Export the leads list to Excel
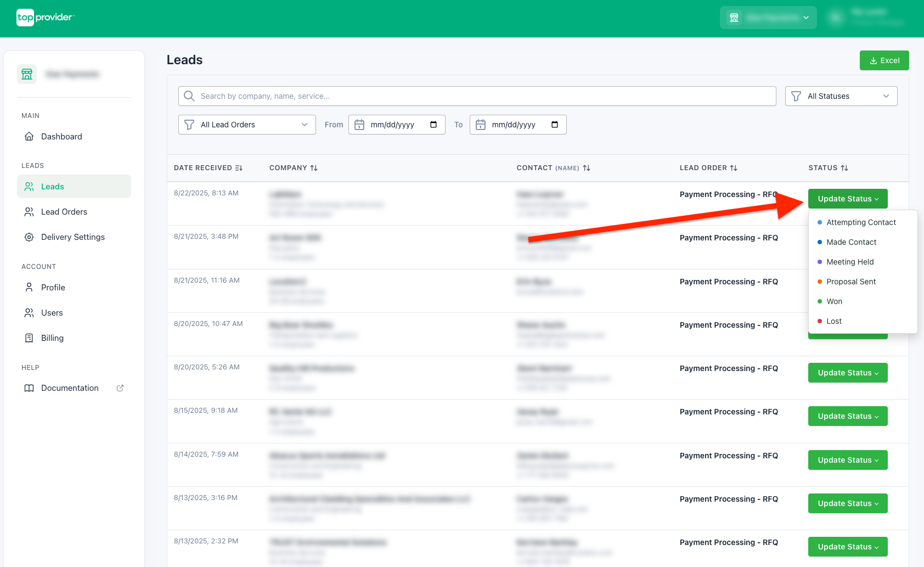Viewport: 924px width, 567px height. point(884,60)
